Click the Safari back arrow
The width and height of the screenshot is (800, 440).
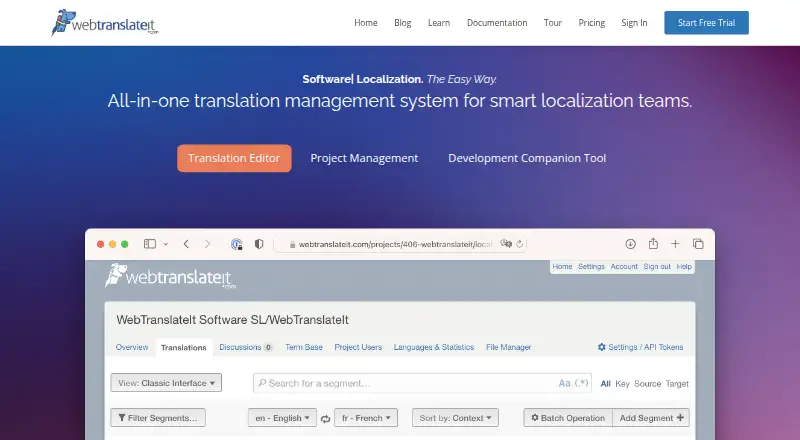(x=186, y=244)
